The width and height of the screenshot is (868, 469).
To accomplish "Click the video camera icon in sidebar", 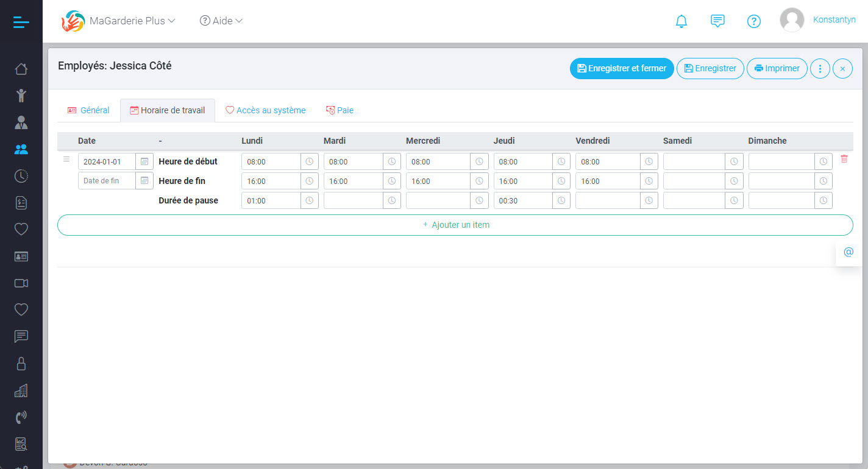I will pyautogui.click(x=21, y=283).
